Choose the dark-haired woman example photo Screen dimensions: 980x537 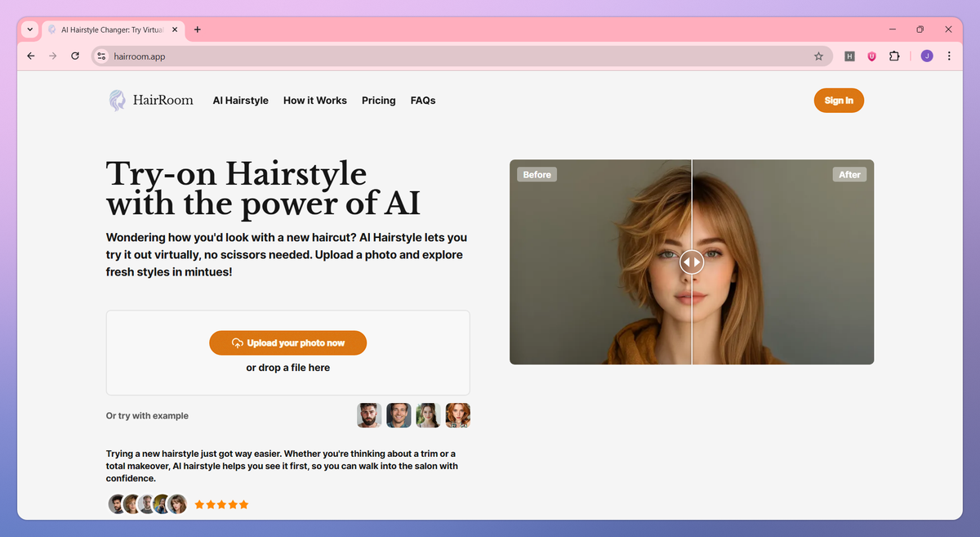tap(428, 415)
